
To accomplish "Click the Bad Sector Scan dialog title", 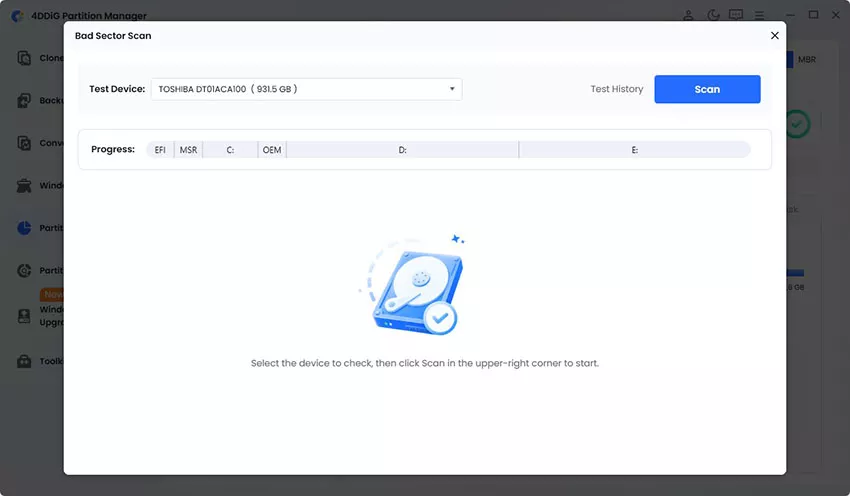I will [x=113, y=36].
